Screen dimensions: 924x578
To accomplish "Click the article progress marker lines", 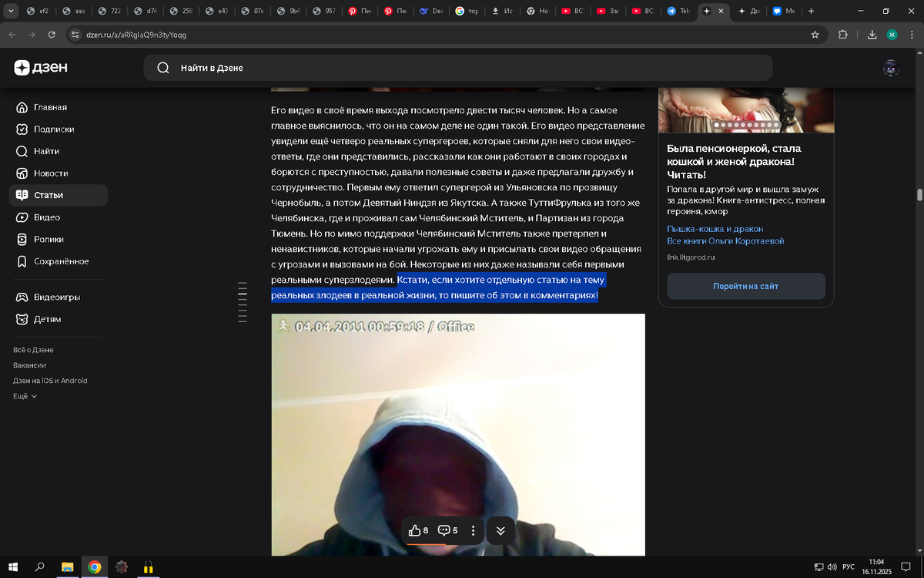I will pyautogui.click(x=243, y=301).
